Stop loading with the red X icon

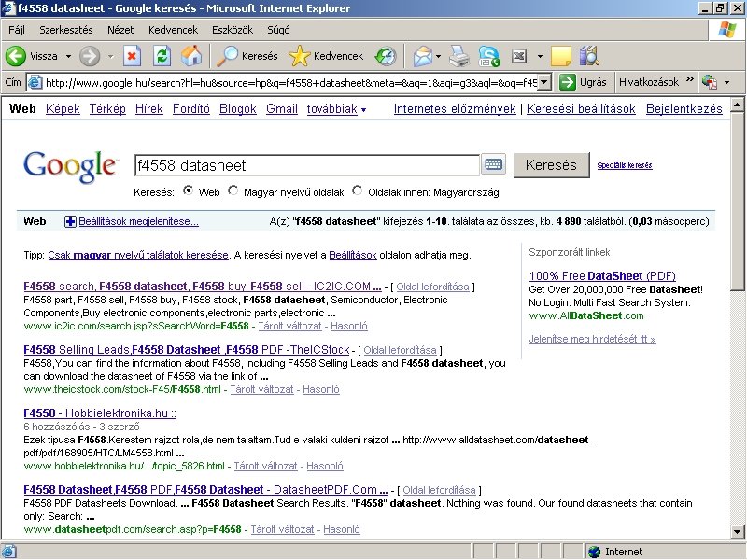(x=132, y=56)
